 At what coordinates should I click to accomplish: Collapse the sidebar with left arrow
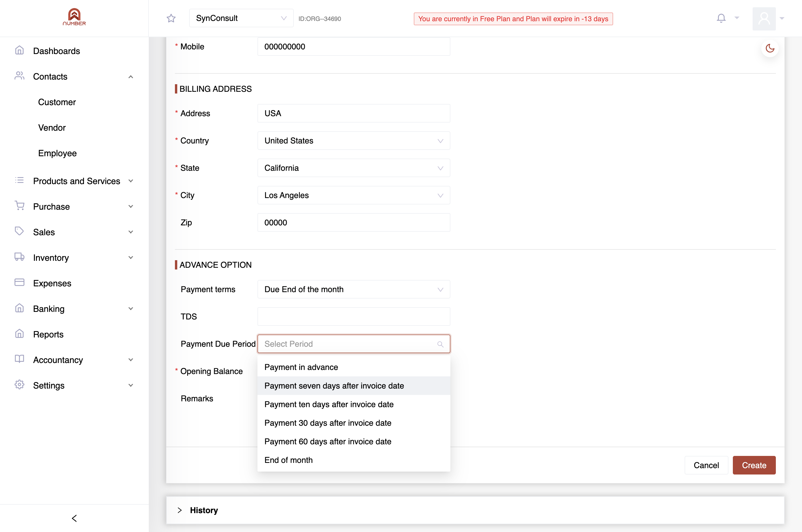point(74,518)
